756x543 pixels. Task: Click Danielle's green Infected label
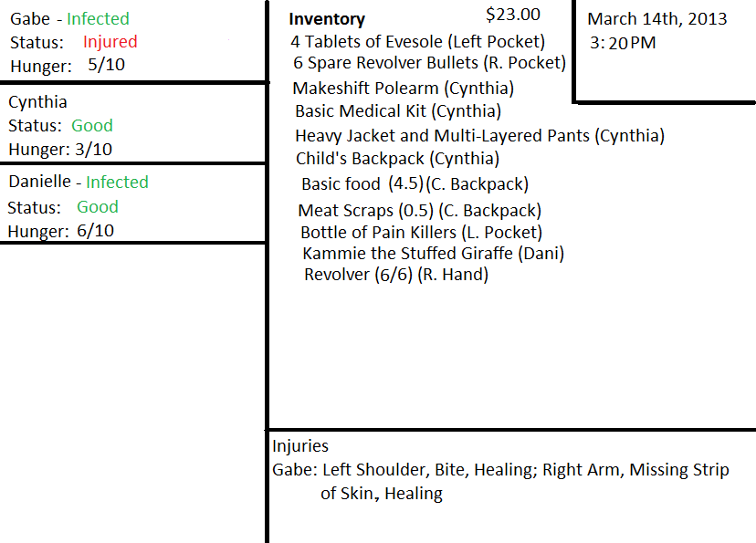tap(117, 182)
